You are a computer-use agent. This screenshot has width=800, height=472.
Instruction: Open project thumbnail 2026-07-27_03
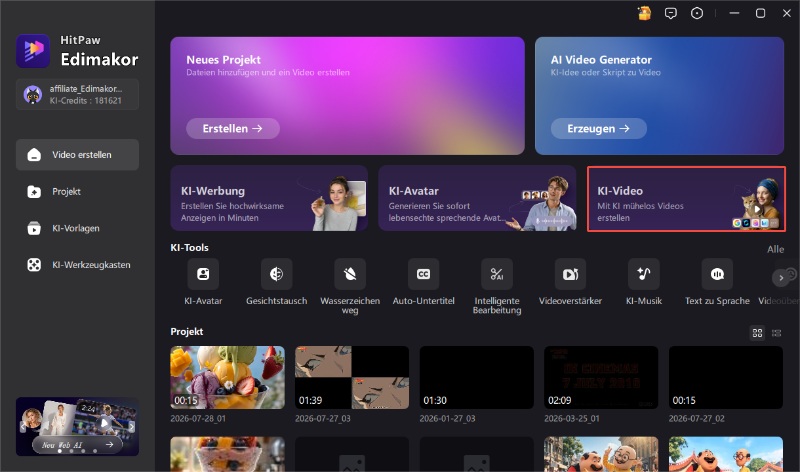(352, 378)
